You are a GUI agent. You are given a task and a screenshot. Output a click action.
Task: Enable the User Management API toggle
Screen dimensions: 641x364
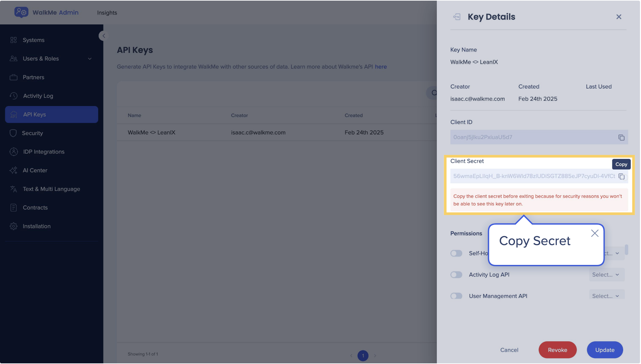(456, 296)
